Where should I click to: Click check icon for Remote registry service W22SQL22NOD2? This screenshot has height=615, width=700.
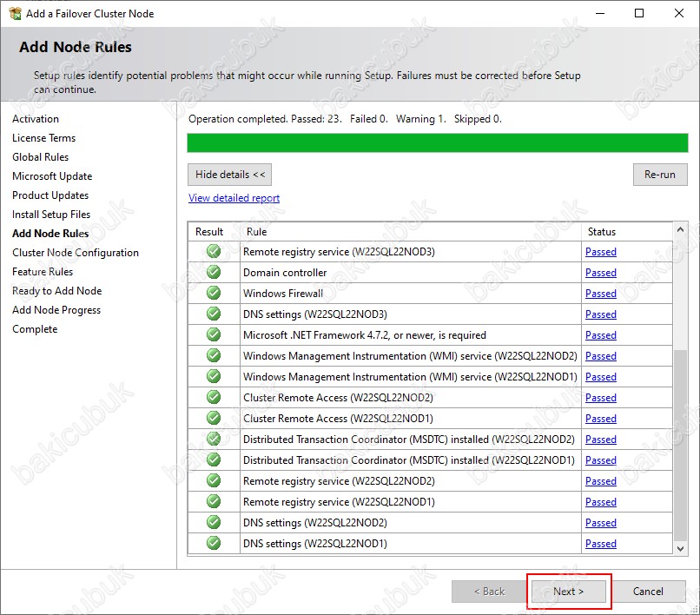(214, 480)
